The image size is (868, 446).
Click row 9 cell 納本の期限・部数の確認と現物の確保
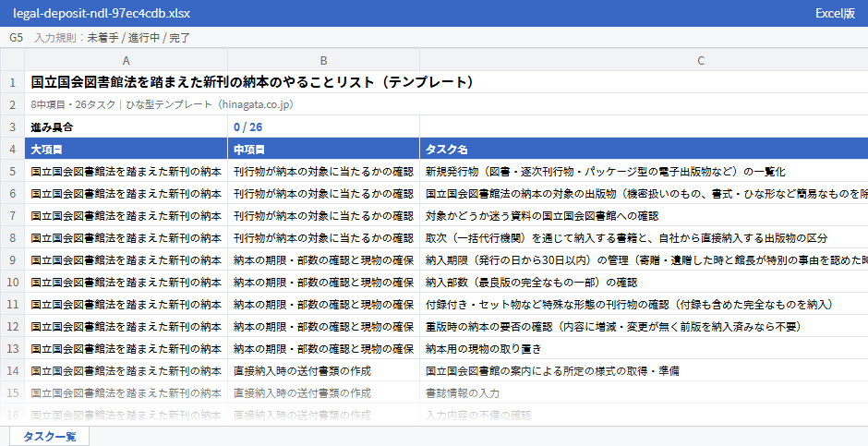point(324,260)
